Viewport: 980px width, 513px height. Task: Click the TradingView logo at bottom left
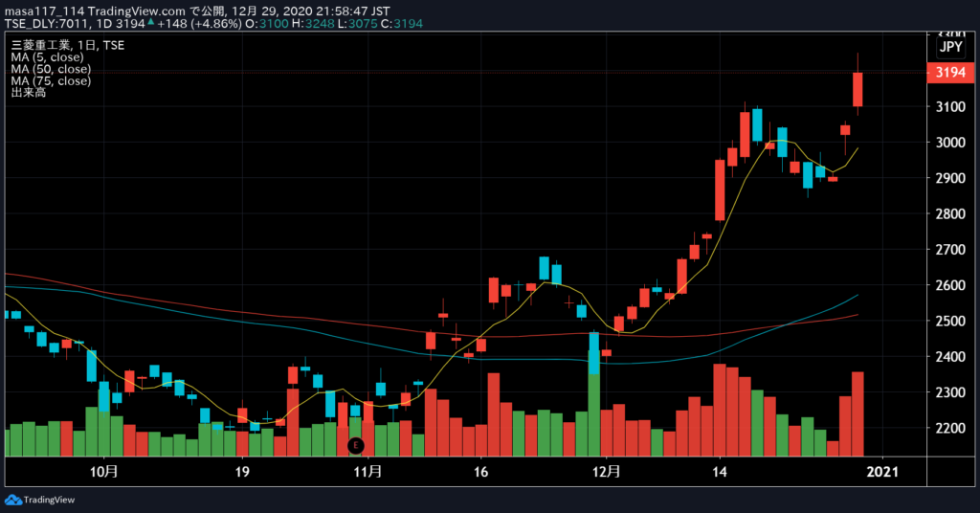pyautogui.click(x=40, y=500)
